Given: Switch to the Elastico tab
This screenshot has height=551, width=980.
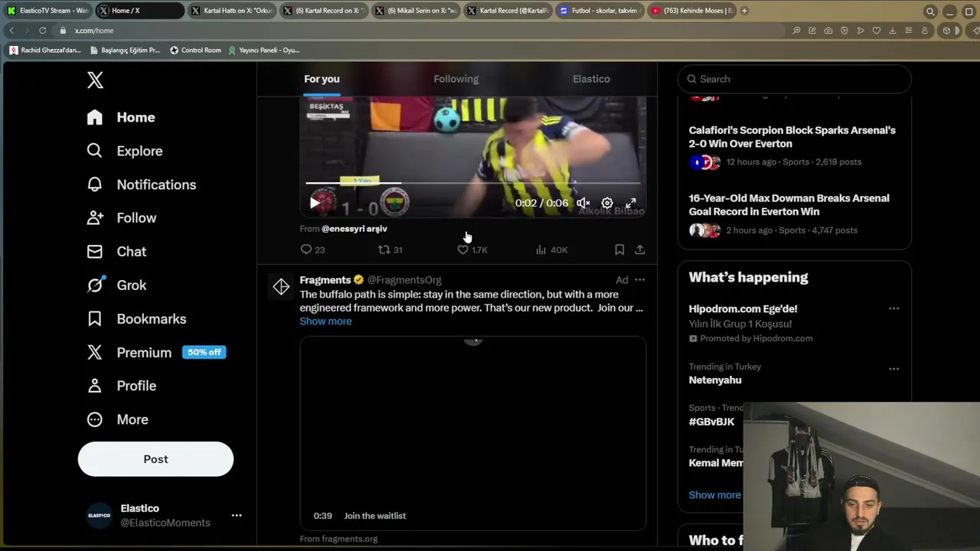Looking at the screenshot, I should tap(591, 79).
